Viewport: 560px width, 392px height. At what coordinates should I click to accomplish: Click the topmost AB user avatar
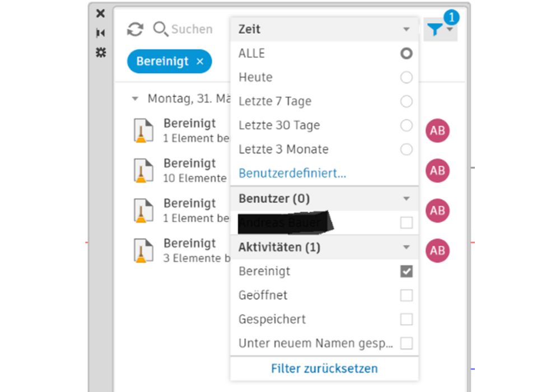[437, 130]
